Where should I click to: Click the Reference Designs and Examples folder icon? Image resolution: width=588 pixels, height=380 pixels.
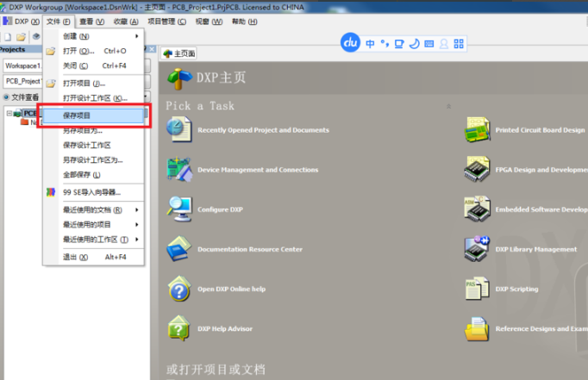coord(477,328)
